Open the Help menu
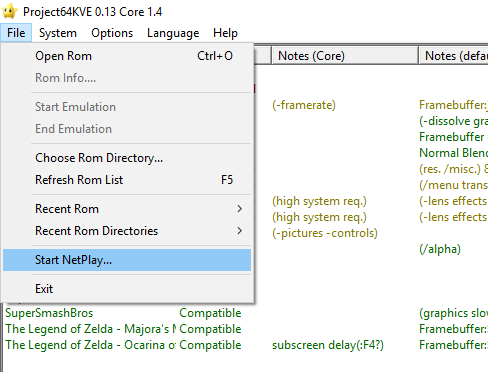The width and height of the screenshot is (488, 372). [225, 33]
